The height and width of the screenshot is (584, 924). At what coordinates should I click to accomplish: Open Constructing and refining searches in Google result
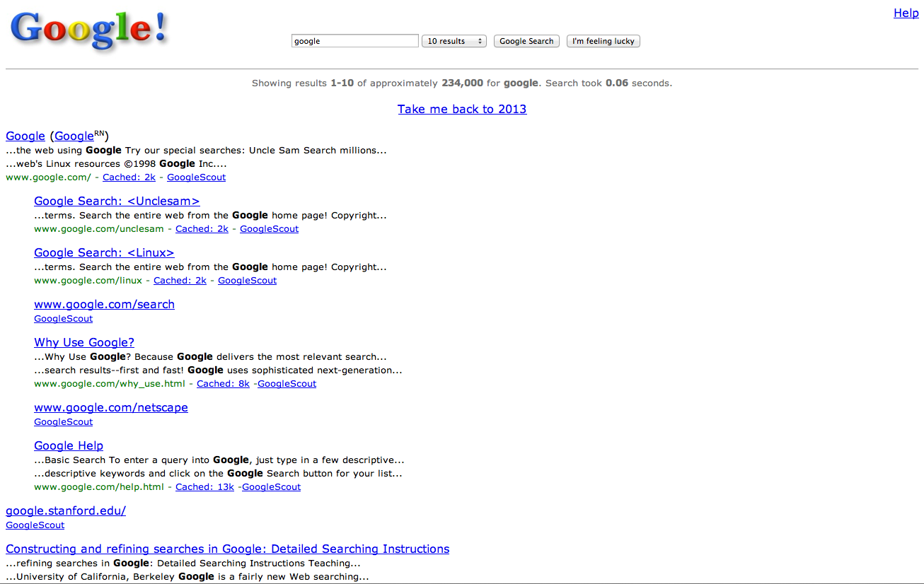pos(227,549)
